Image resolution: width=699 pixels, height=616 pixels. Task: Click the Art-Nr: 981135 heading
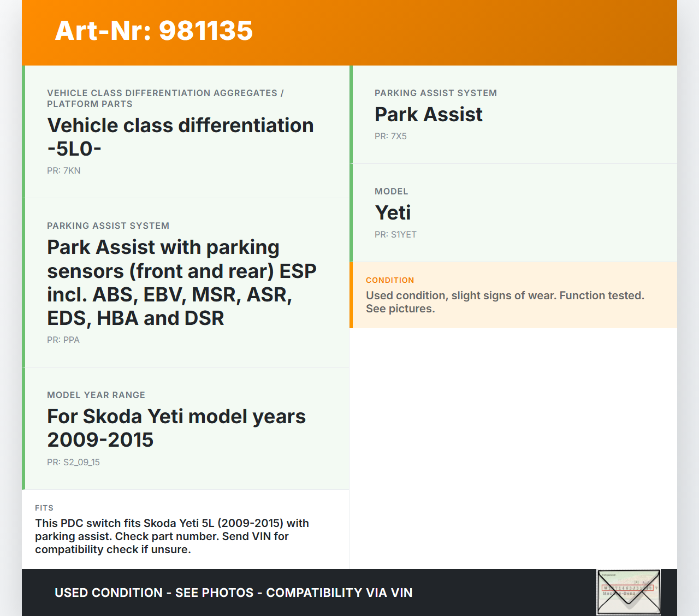tap(154, 31)
